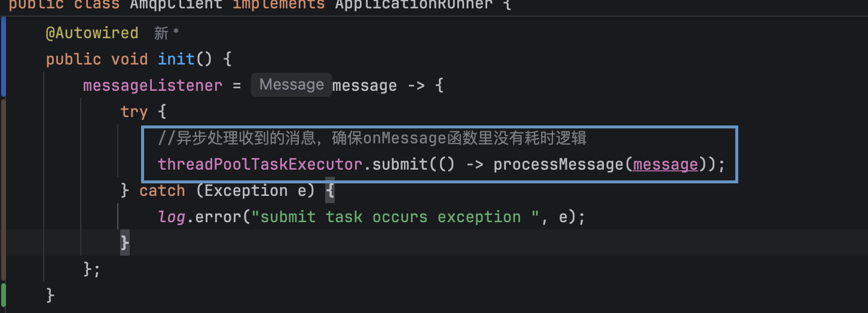The width and height of the screenshot is (868, 313).
Task: Click the italic log variable
Action: pyautogui.click(x=172, y=217)
